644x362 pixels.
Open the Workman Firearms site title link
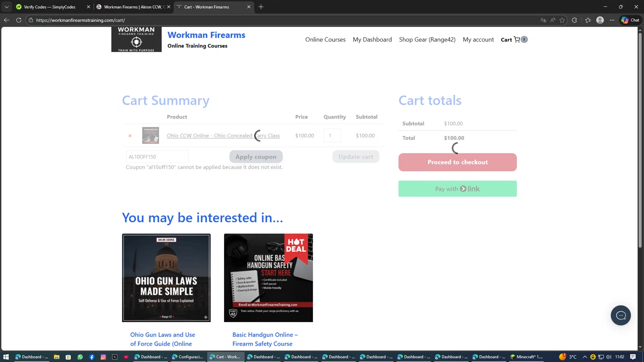tap(207, 35)
